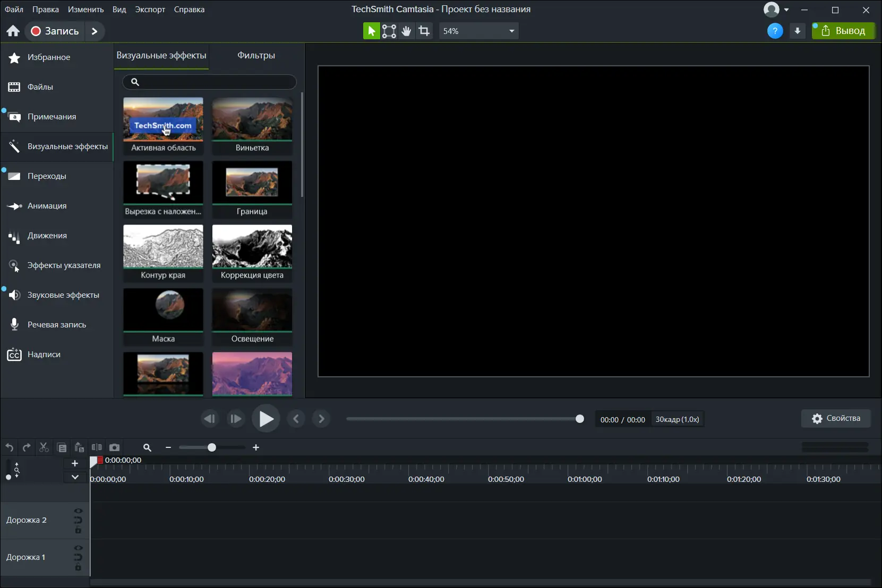Screen dimensions: 882x588
Task: Select the Crop tool in the canvas toolbar
Action: pyautogui.click(x=424, y=31)
